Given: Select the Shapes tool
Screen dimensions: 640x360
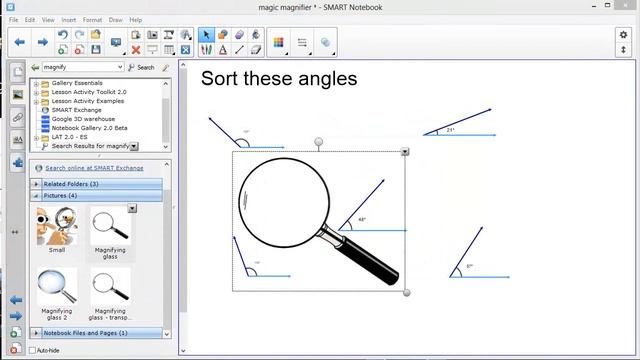Looking at the screenshot, I should (x=223, y=35).
